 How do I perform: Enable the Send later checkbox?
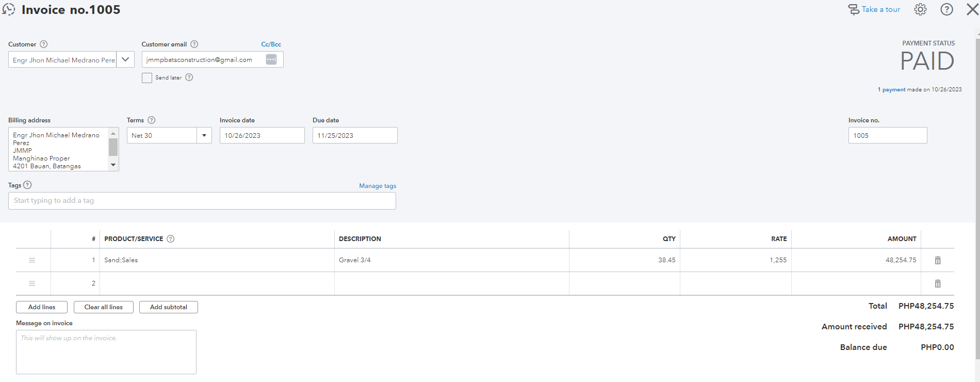[147, 78]
